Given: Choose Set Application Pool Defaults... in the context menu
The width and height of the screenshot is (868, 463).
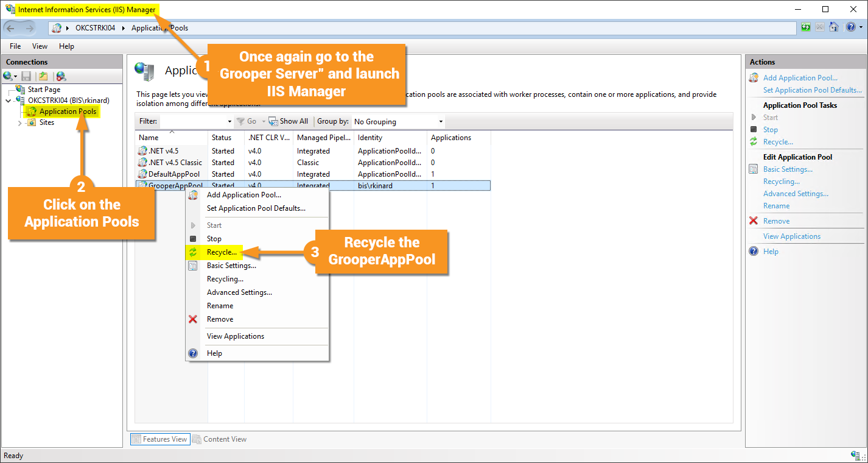Looking at the screenshot, I should 257,208.
